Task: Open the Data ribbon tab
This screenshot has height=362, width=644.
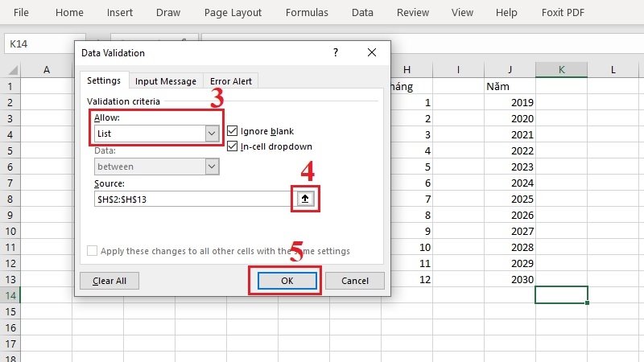Action: (x=362, y=13)
